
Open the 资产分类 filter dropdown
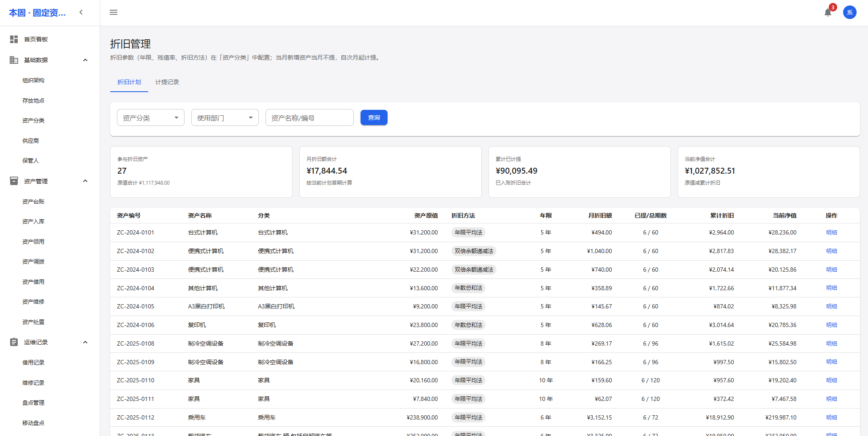click(x=151, y=118)
